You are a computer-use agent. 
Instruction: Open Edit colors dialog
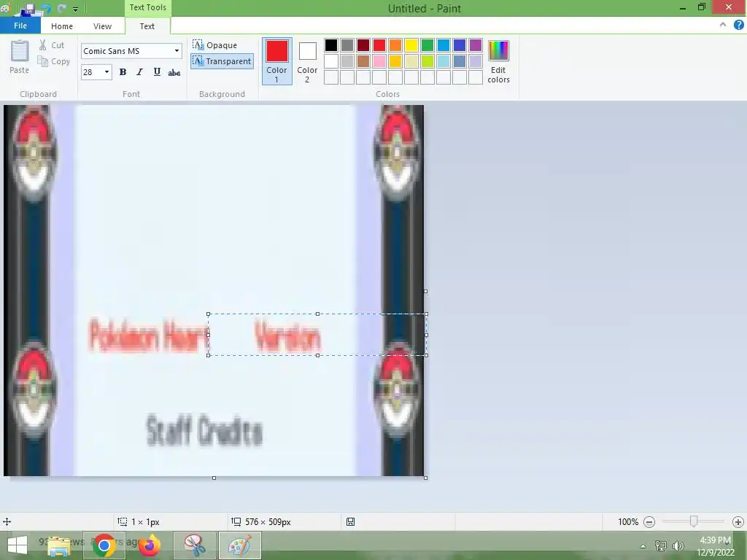498,61
